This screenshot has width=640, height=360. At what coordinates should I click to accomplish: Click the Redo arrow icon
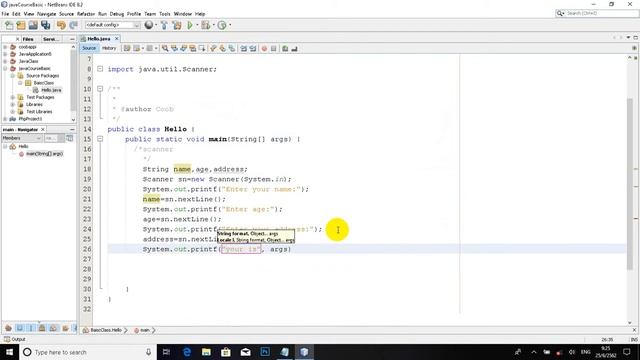pyautogui.click(x=73, y=25)
